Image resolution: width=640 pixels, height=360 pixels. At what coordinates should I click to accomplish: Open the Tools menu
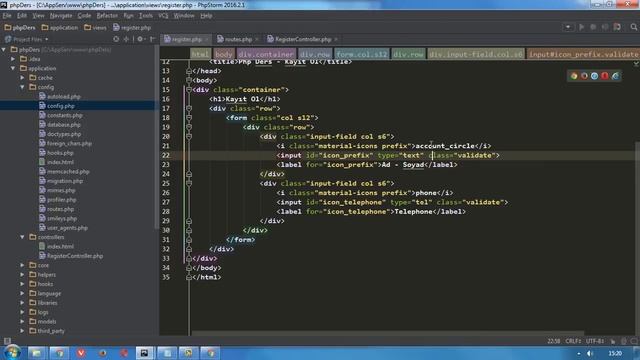(146, 16)
